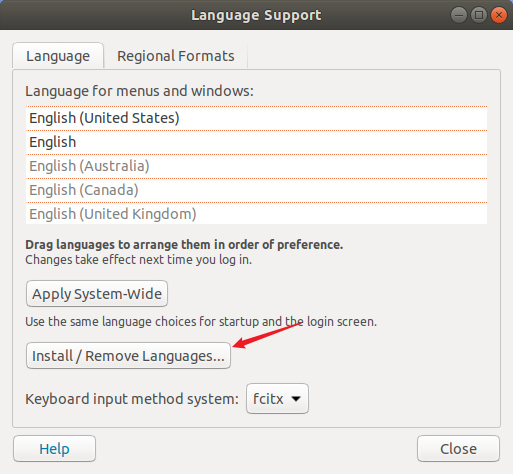Click the Close button at bottom
This screenshot has width=513, height=474.
(458, 449)
